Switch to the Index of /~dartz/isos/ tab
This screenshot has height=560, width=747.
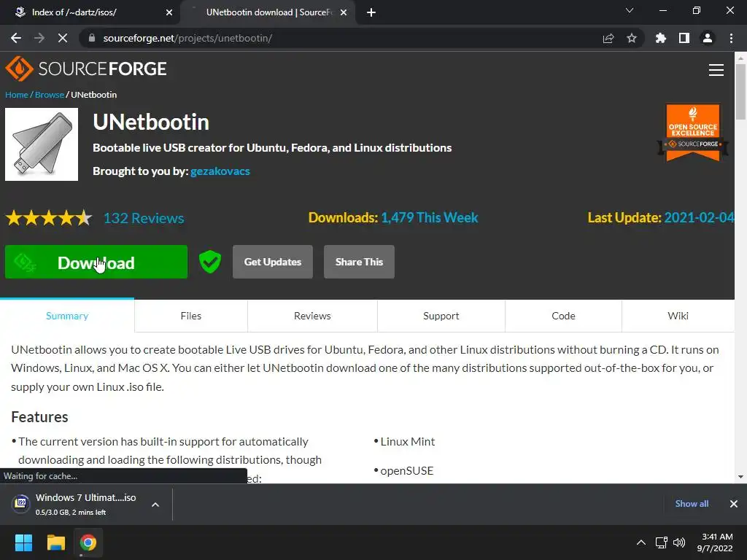[x=90, y=12]
